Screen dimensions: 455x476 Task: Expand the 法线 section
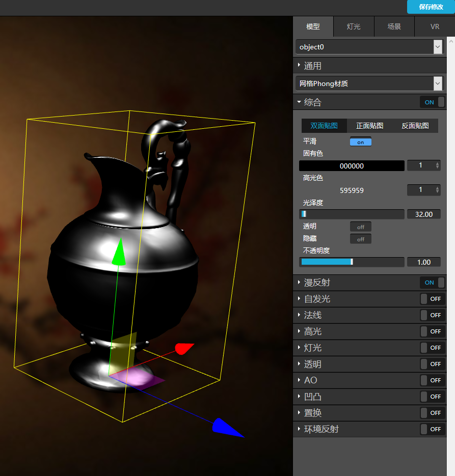(x=355, y=315)
